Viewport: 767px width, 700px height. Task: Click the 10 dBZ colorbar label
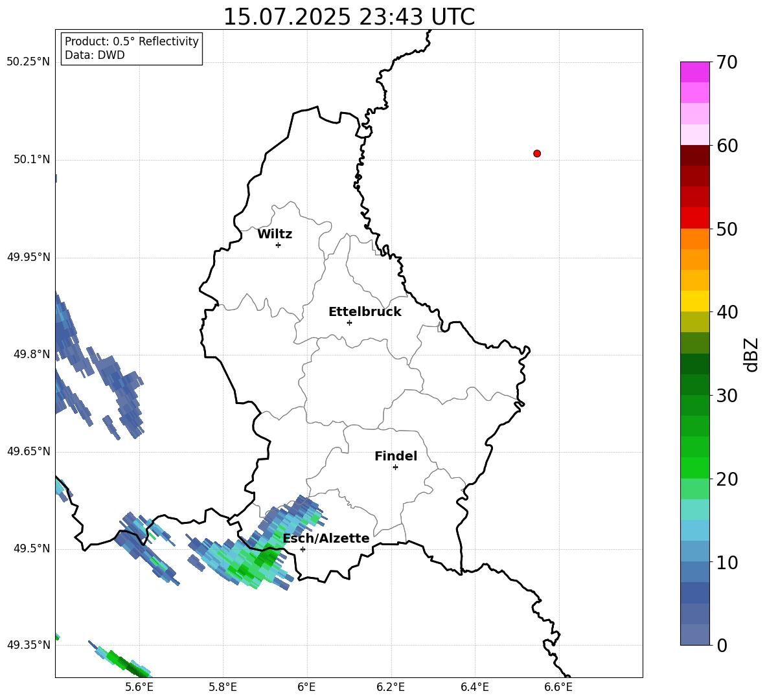coord(727,562)
